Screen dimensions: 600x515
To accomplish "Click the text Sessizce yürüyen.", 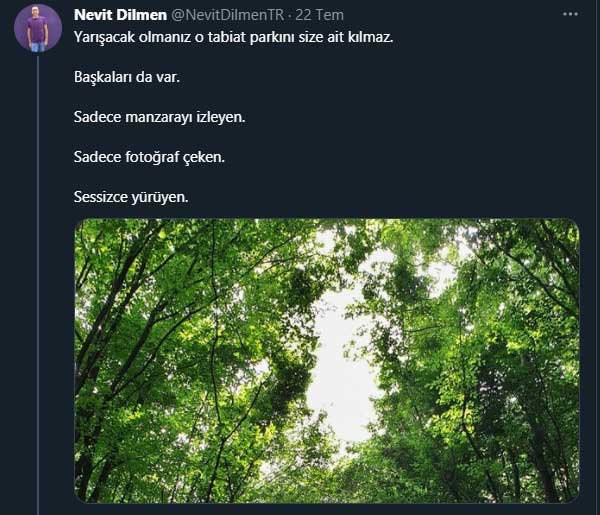I will coord(131,196).
